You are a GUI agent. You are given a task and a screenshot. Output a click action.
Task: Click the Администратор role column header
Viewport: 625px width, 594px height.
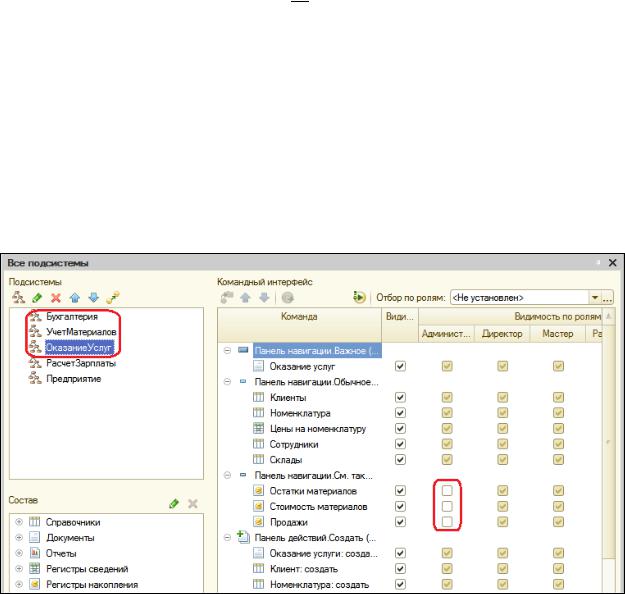[x=446, y=334]
